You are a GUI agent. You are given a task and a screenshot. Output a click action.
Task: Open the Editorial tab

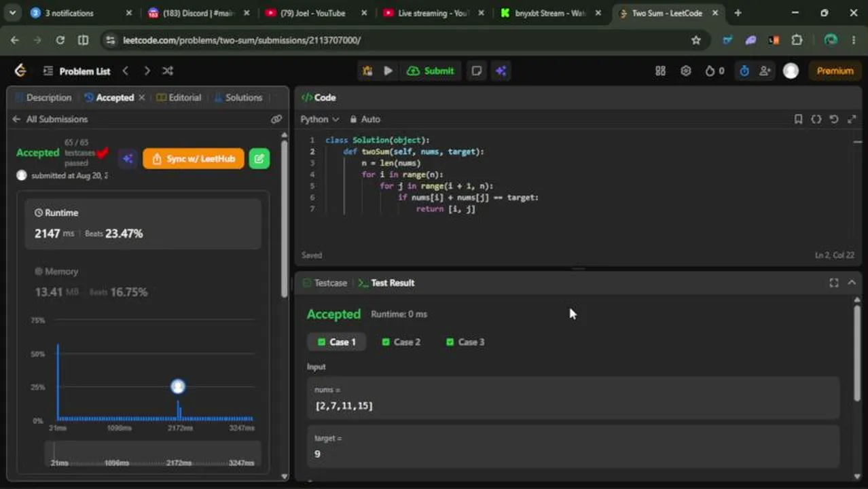(x=179, y=98)
